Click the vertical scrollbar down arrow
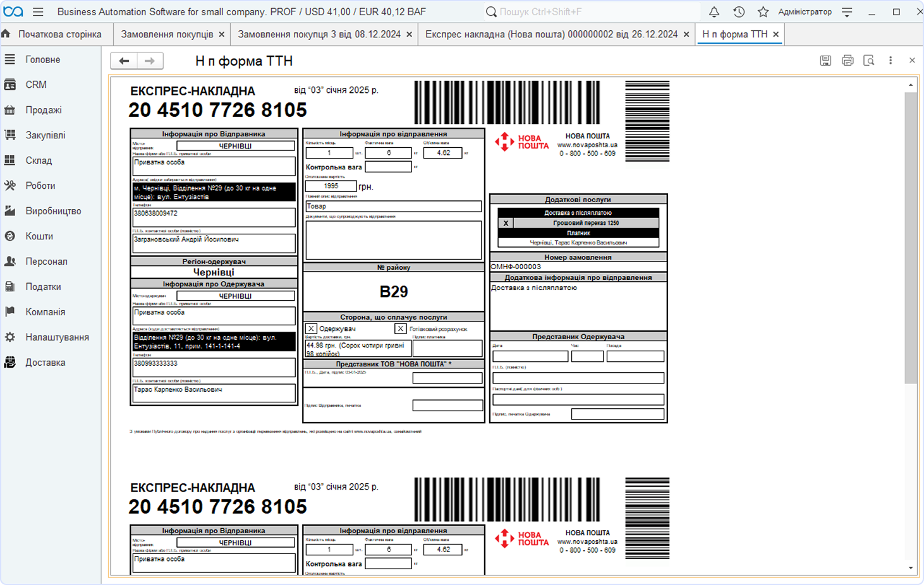The height and width of the screenshot is (585, 924). [x=911, y=568]
